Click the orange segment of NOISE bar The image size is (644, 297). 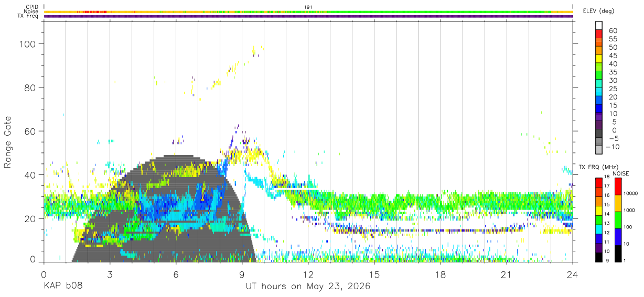[618, 202]
